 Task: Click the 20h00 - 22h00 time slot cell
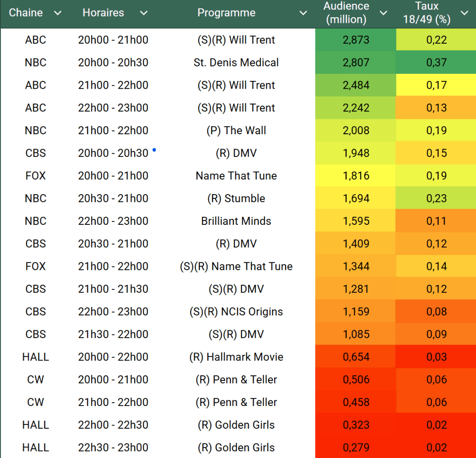coord(113,357)
